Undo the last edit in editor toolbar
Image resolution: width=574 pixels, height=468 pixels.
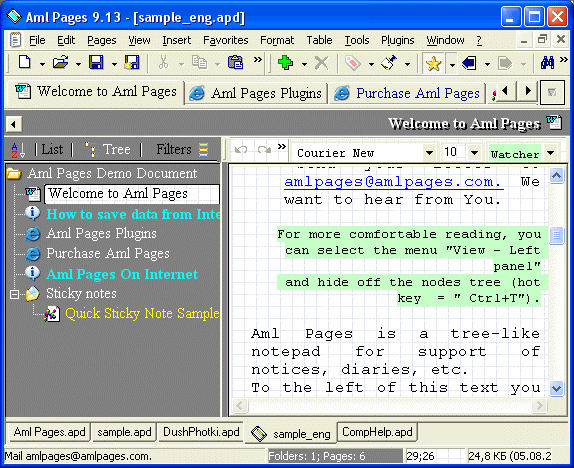click(x=241, y=150)
